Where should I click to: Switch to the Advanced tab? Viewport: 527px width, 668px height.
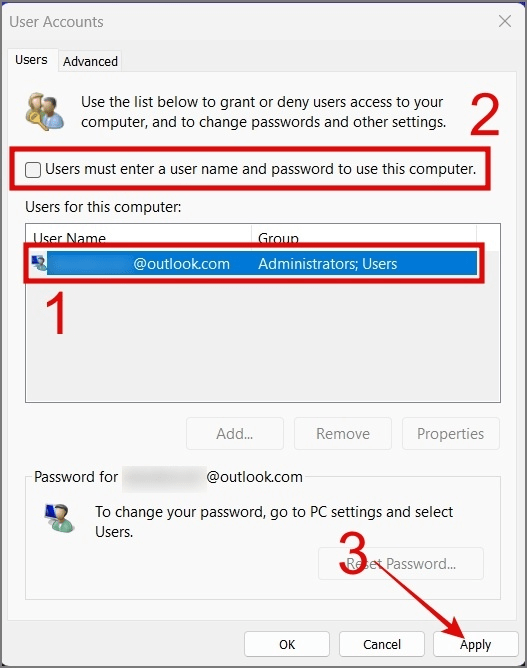90,61
